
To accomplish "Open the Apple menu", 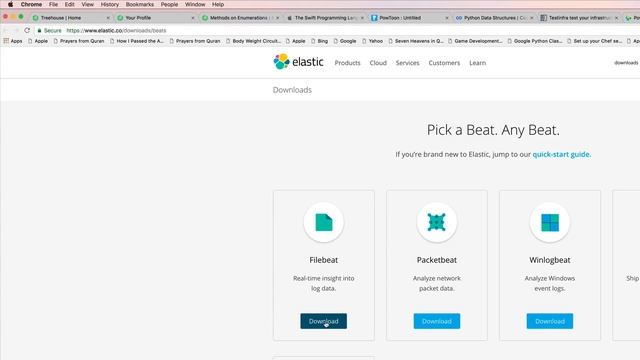I will (10, 4).
